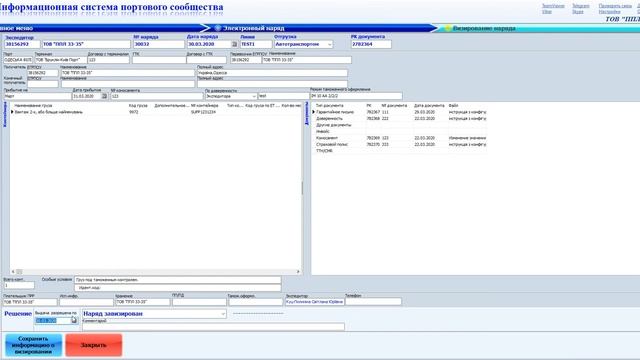Click yellow icon on Визирование наряда tab
This screenshot has height=360, width=640.
448,28
